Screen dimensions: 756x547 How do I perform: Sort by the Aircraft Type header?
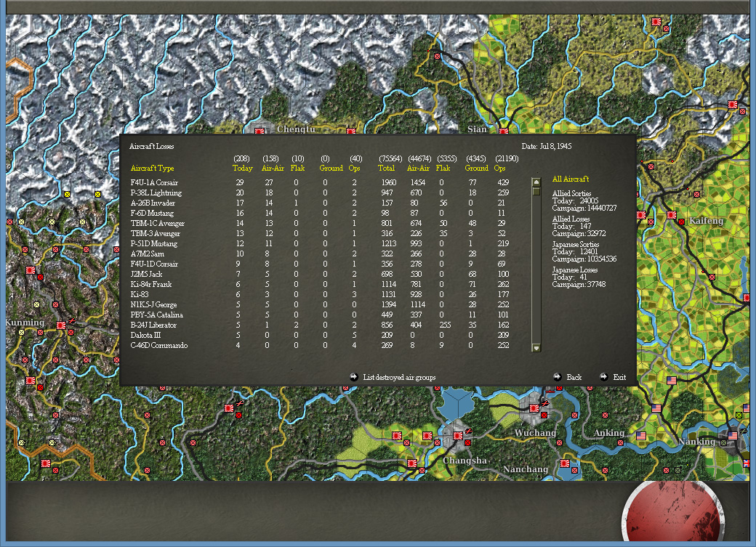pyautogui.click(x=153, y=169)
